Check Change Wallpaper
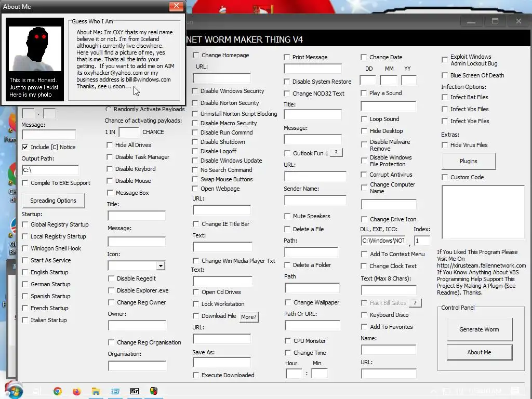532x399 pixels. tap(288, 302)
